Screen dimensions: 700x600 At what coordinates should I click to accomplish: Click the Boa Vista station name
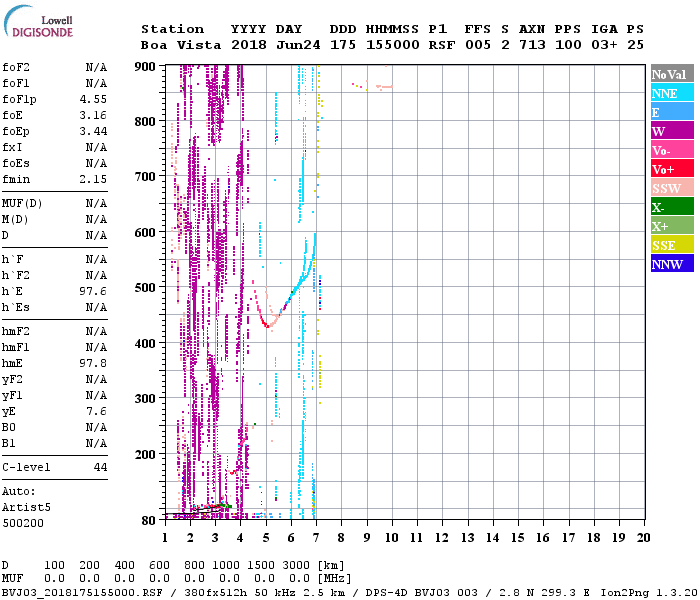point(181,45)
